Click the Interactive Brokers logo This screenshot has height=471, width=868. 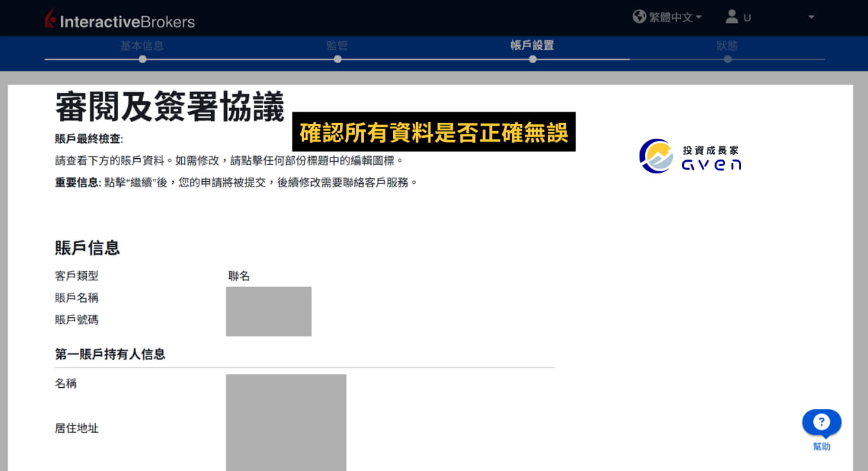(x=119, y=19)
